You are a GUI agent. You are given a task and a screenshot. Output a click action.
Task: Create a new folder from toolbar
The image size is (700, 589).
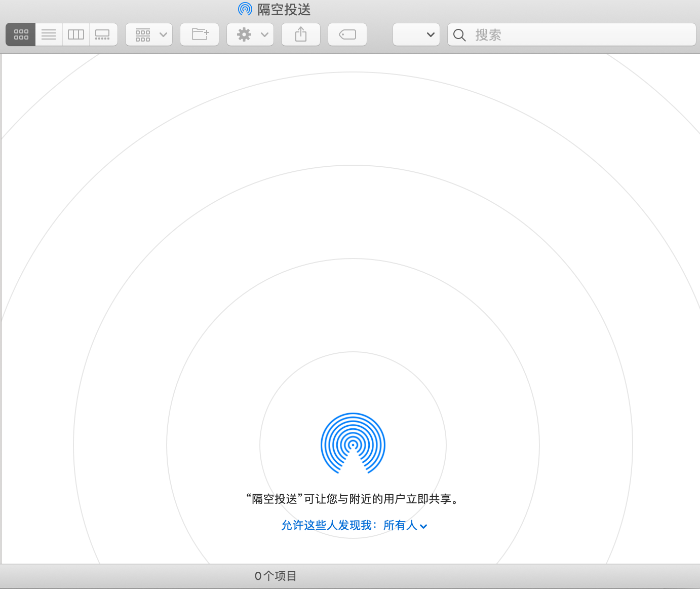click(x=200, y=34)
